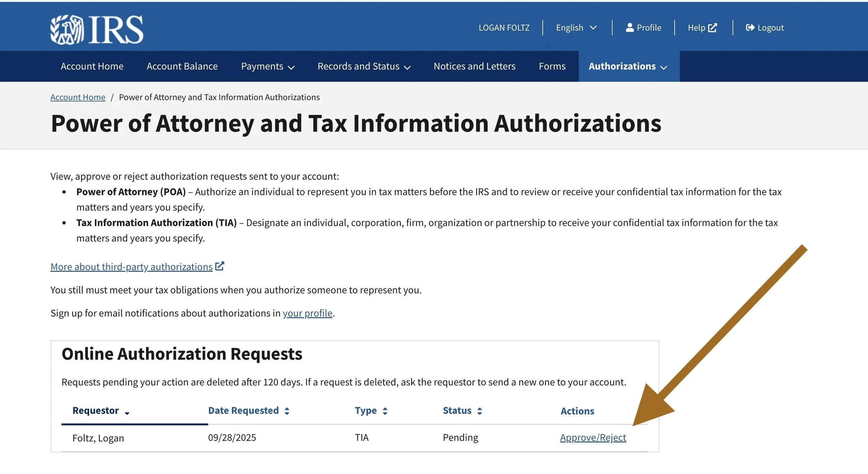The height and width of the screenshot is (474, 868).
Task: Click the Logout arrow icon
Action: coord(750,27)
